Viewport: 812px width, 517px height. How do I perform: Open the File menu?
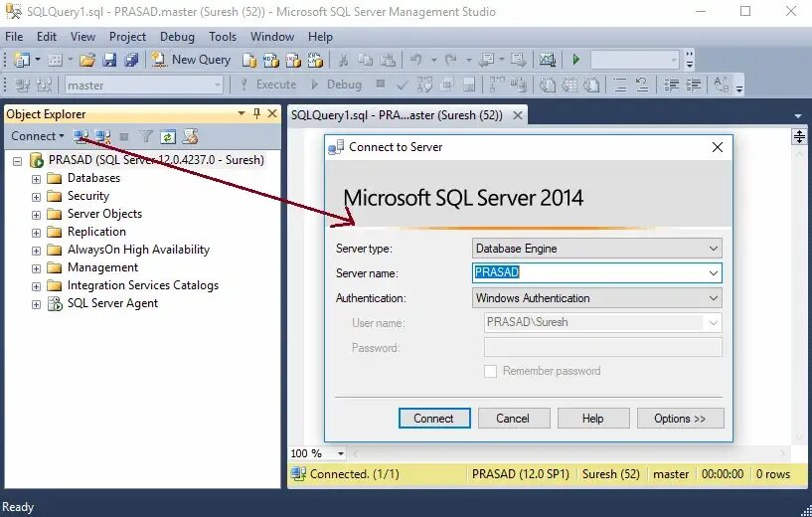pos(14,37)
